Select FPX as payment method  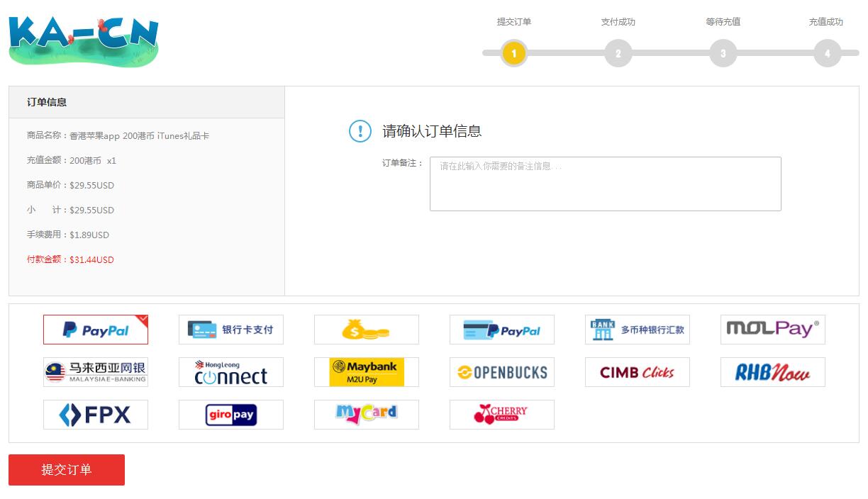(x=96, y=415)
